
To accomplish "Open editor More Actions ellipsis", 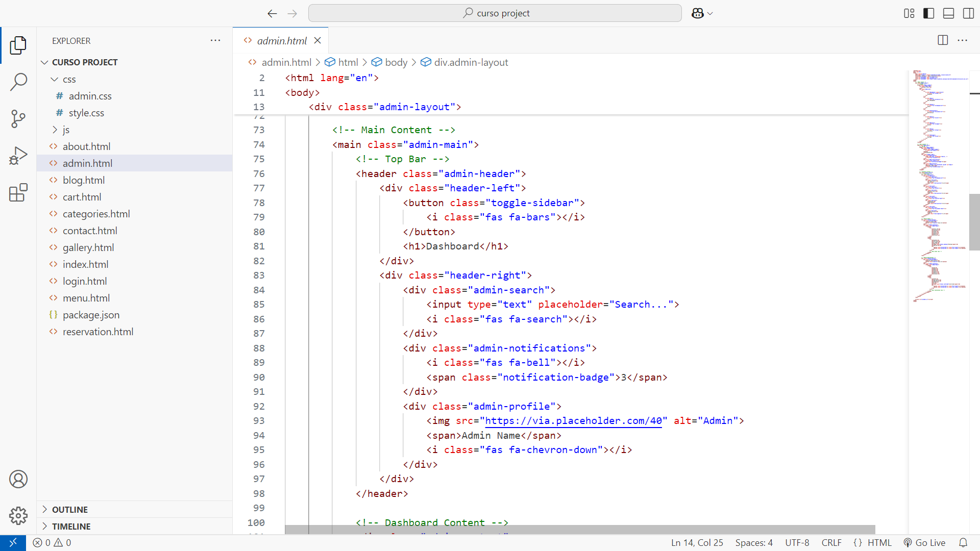I will 963,40.
